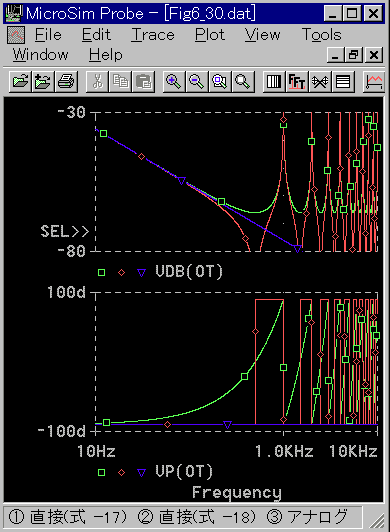The height and width of the screenshot is (532, 390).
Task: Open the View menu
Action: tap(263, 35)
